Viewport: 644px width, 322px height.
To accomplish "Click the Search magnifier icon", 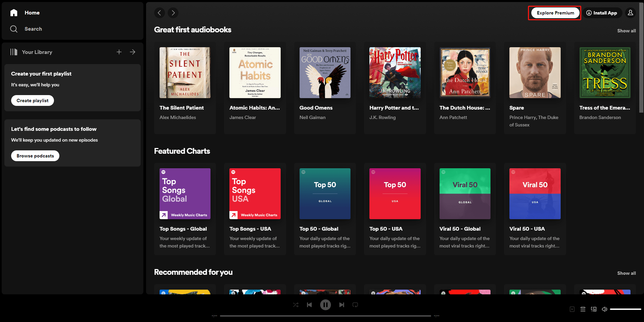I will 14,29.
